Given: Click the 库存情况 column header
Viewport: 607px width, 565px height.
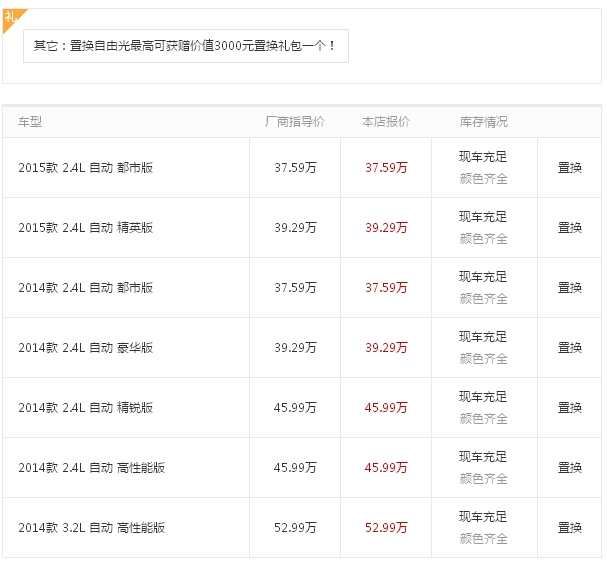Looking at the screenshot, I should 484,122.
